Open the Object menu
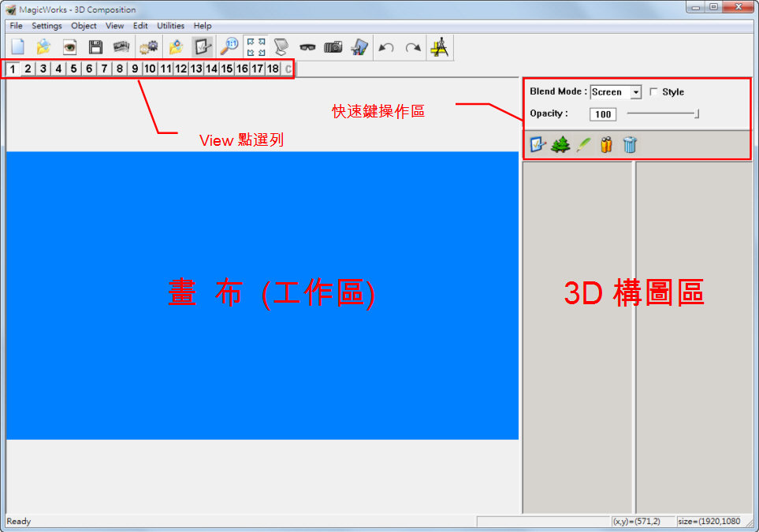This screenshot has width=759, height=532. (84, 25)
